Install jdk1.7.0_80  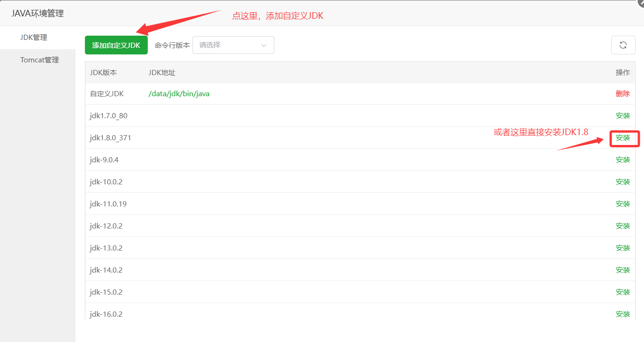tap(622, 116)
